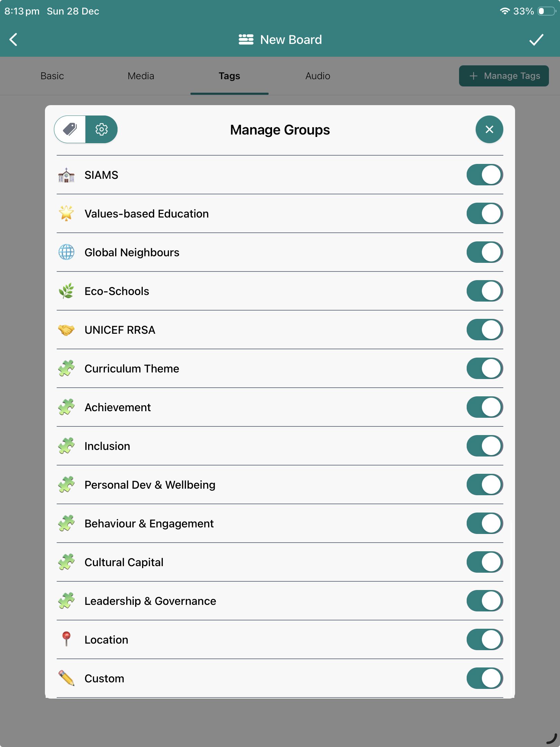This screenshot has height=747, width=560.
Task: Disable the Custom group toggle
Action: [484, 678]
